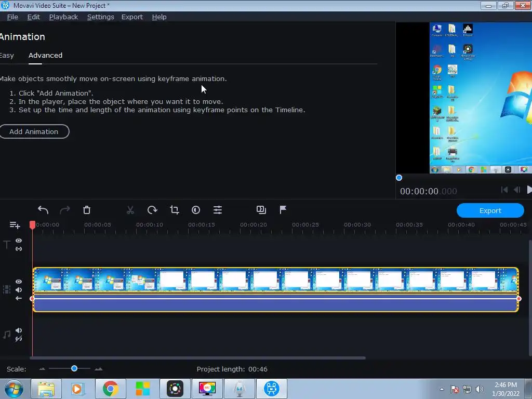
Task: Click the music note track icon
Action: coord(6,335)
